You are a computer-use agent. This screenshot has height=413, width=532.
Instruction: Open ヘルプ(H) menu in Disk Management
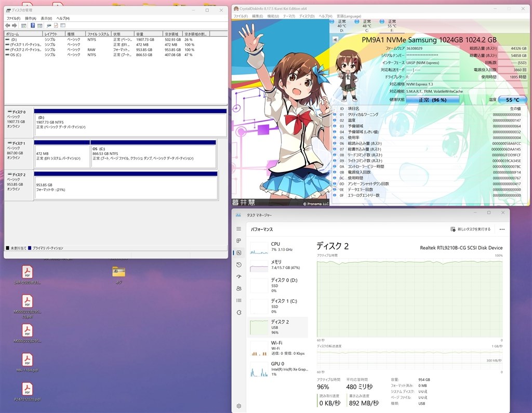pos(63,18)
